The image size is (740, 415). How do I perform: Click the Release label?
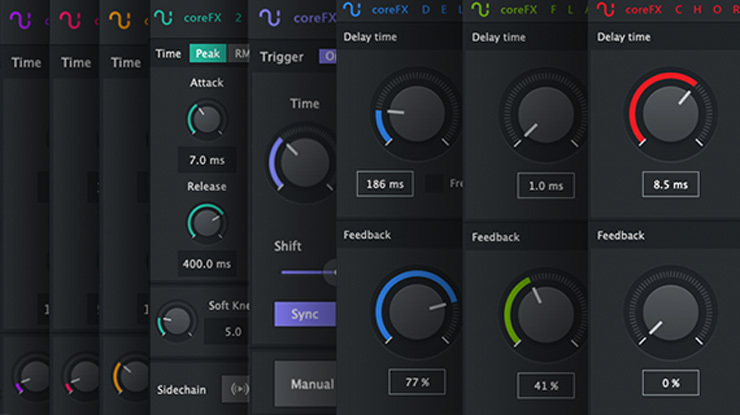point(207,186)
